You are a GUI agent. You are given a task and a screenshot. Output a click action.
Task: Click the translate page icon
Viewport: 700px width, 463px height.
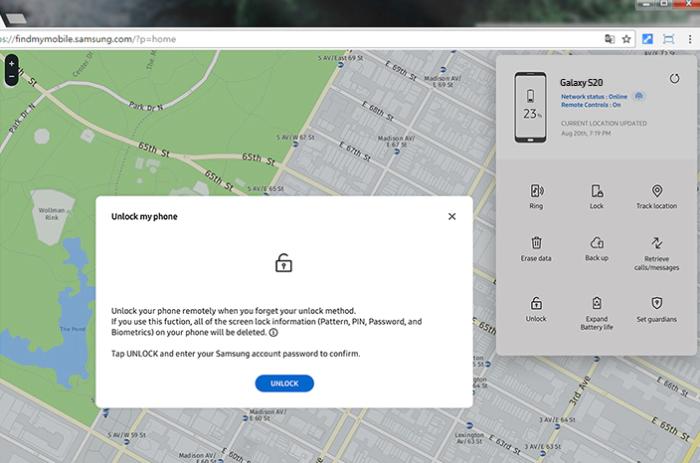click(x=608, y=39)
